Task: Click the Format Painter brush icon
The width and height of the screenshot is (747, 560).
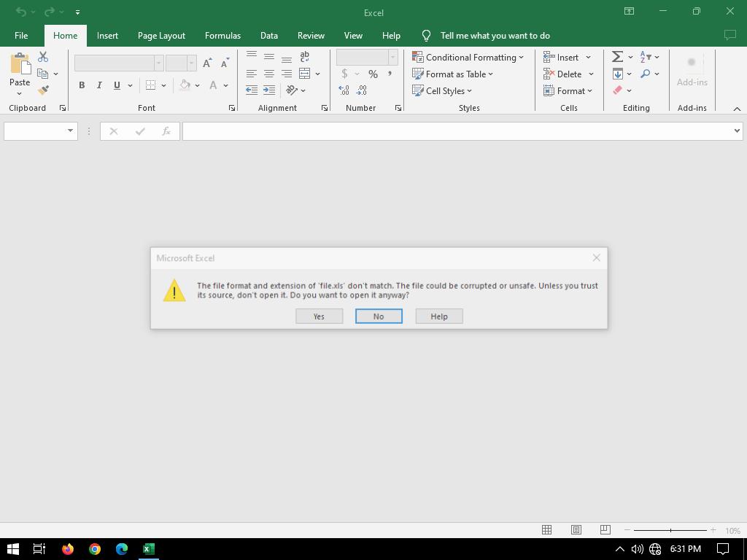Action: click(x=43, y=90)
